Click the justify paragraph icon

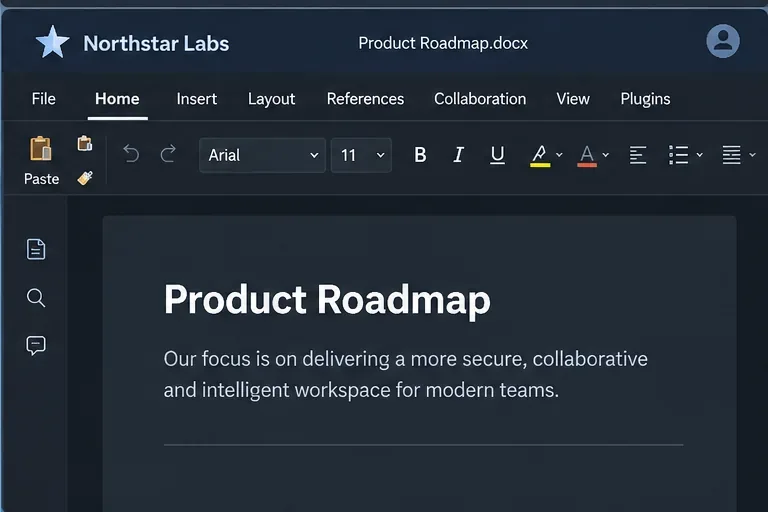(731, 155)
